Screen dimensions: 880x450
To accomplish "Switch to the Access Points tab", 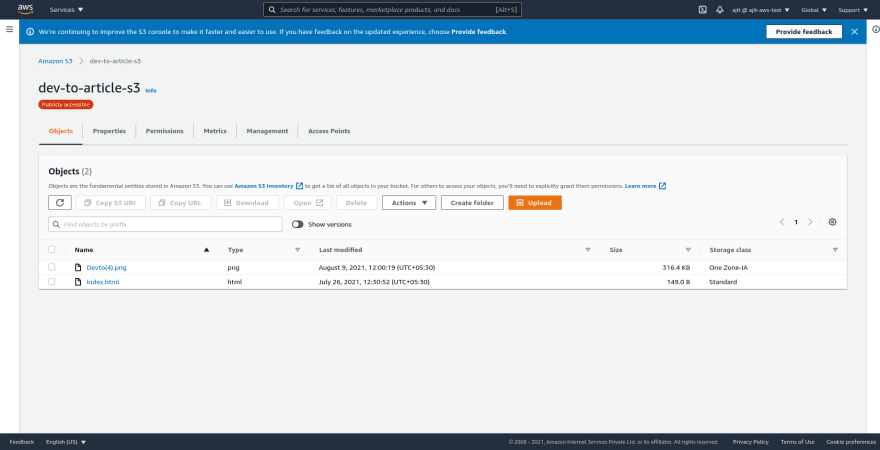I will [x=329, y=131].
